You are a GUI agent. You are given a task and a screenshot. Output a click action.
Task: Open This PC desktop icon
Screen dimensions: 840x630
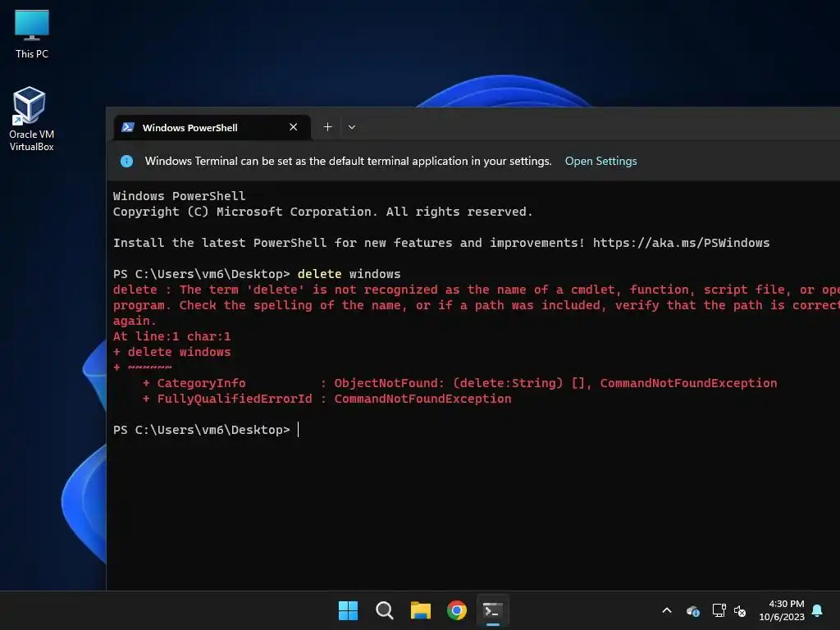pyautogui.click(x=32, y=34)
